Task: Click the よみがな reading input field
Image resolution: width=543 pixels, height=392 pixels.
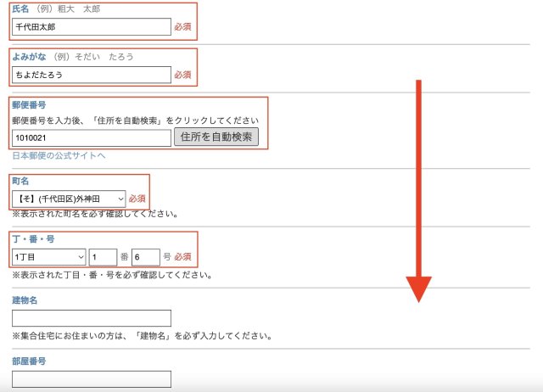Action: tap(92, 75)
